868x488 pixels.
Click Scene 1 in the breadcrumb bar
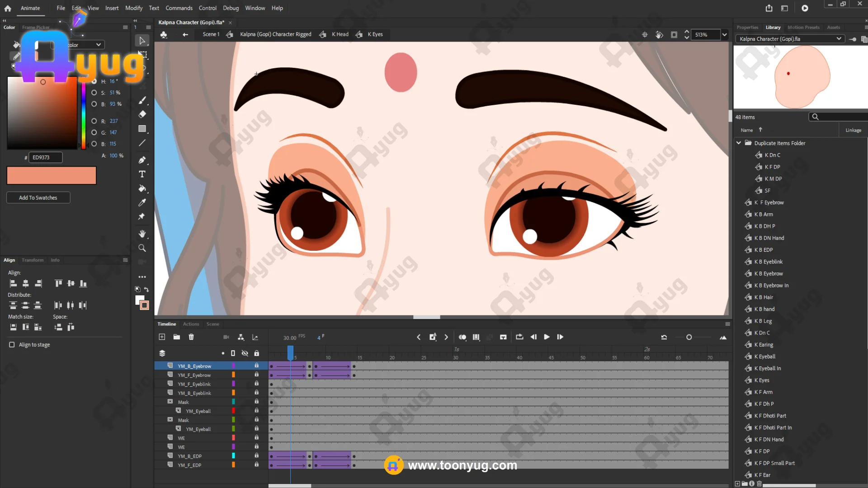pos(211,34)
